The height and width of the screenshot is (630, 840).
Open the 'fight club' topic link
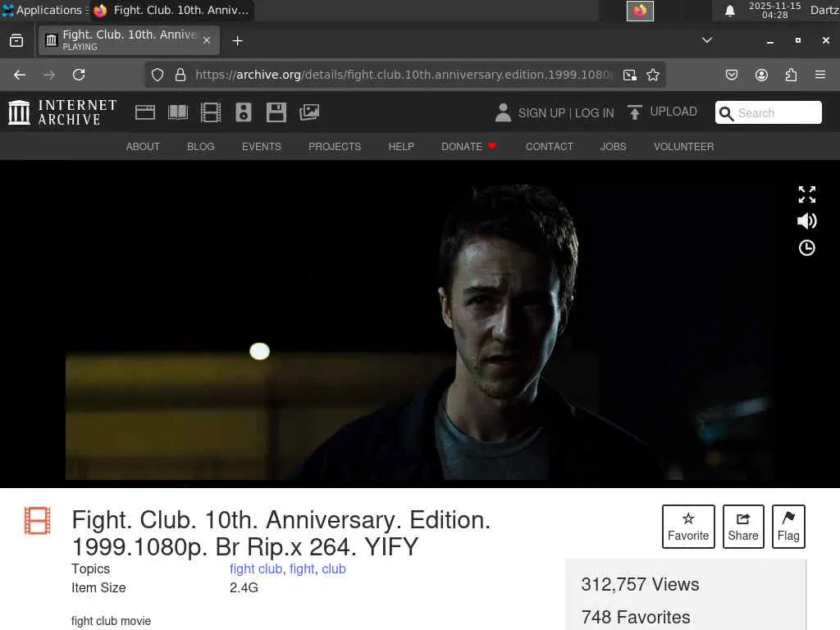(x=256, y=569)
